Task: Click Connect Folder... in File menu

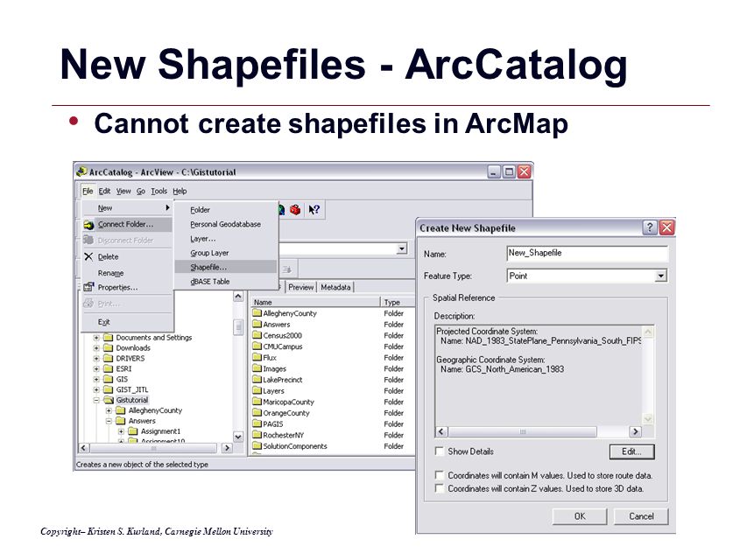Action: tap(127, 224)
